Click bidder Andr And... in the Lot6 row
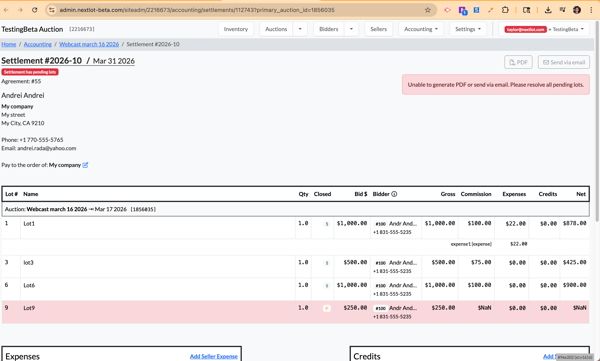 [x=403, y=285]
